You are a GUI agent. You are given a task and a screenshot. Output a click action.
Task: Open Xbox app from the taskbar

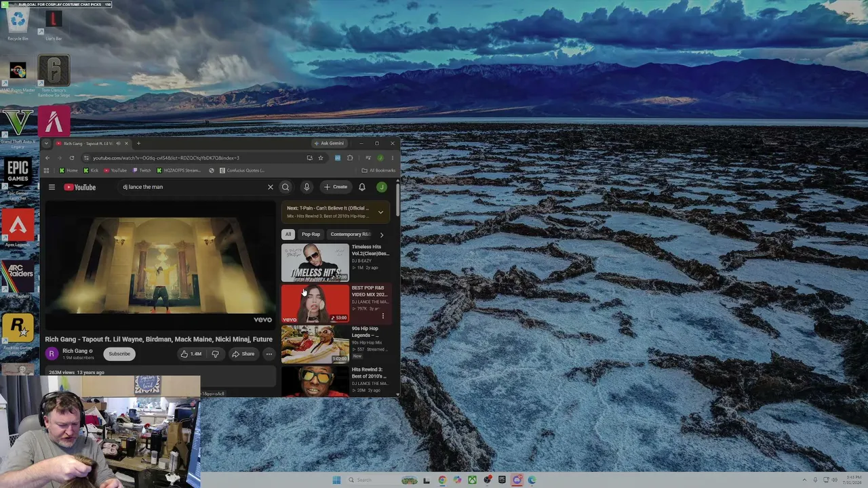click(x=472, y=480)
